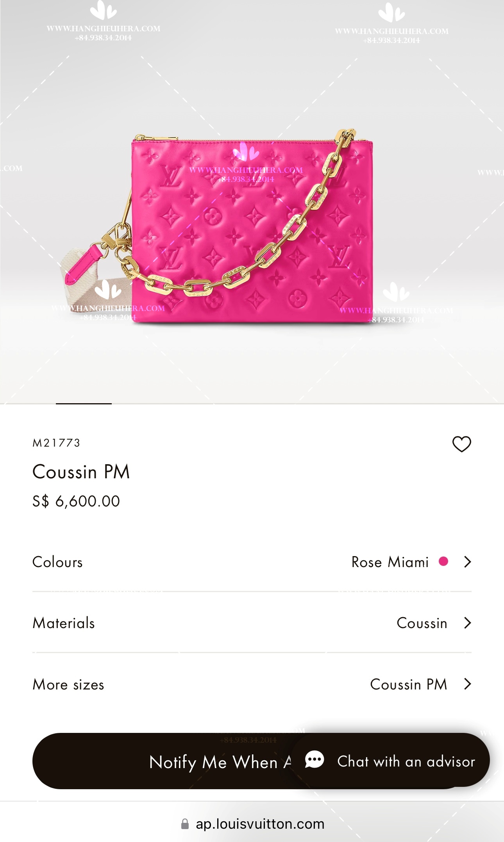Click the chat speech bubble icon
This screenshot has width=504, height=842.
pos(315,760)
